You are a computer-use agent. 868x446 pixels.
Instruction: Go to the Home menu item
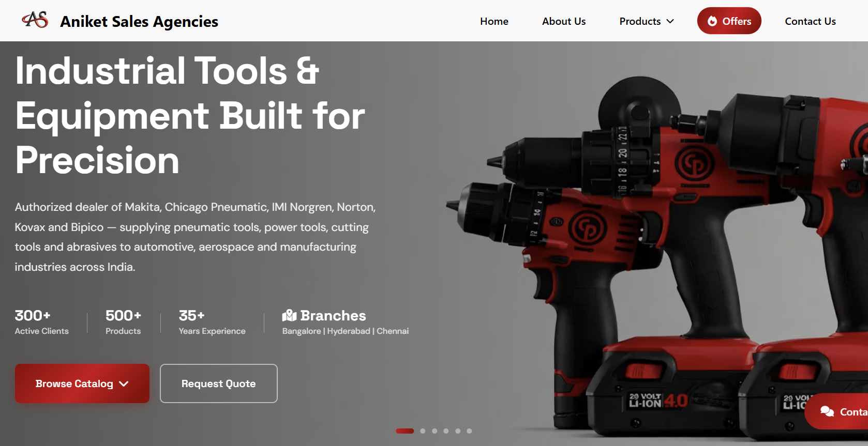[494, 21]
